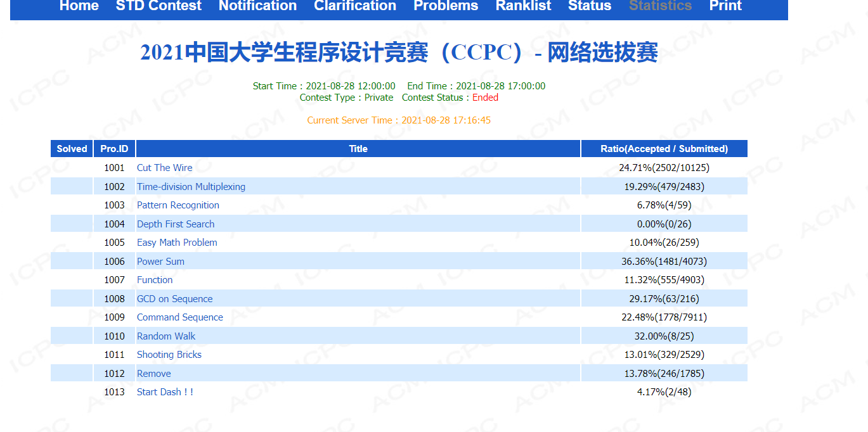Open the Notification page

[257, 6]
